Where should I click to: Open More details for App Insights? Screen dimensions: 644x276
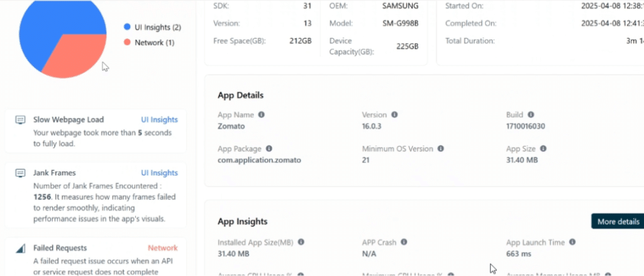pyautogui.click(x=618, y=221)
